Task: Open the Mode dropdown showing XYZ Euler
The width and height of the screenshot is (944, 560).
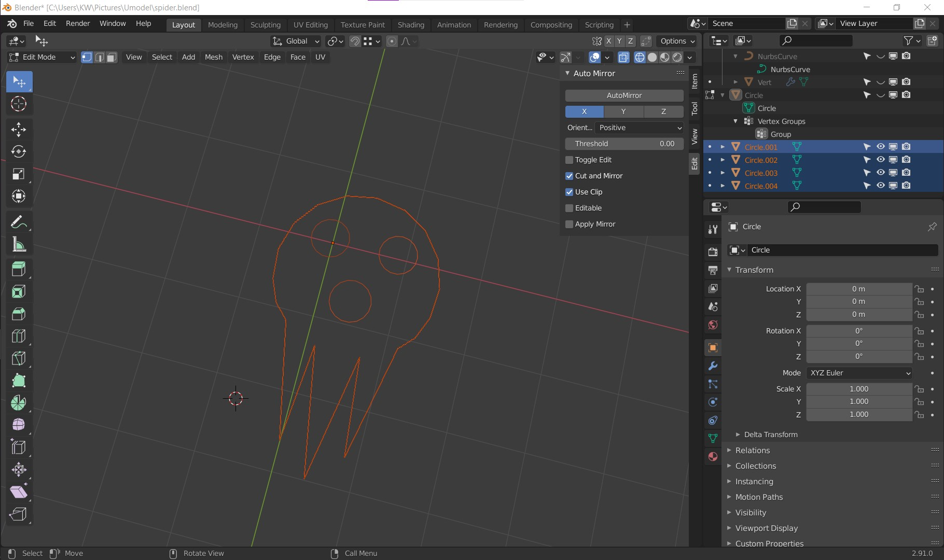Action: point(858,373)
